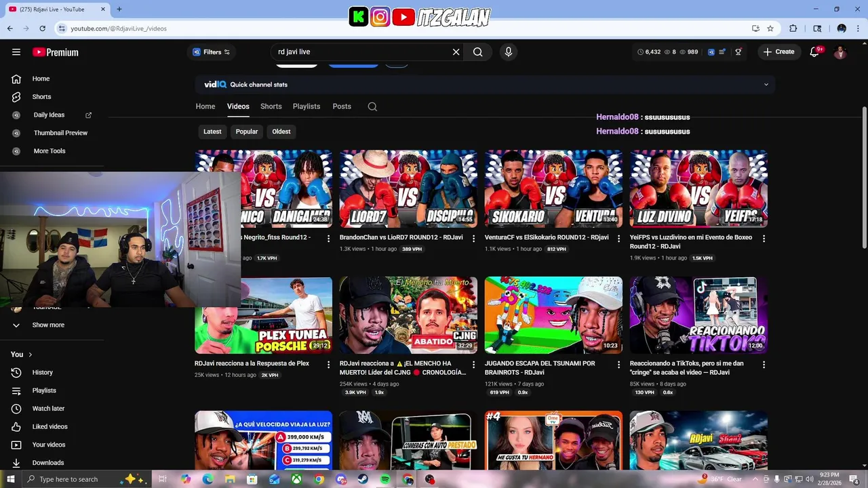Open the Playlists tab
This screenshot has width=868, height=488.
(x=307, y=106)
